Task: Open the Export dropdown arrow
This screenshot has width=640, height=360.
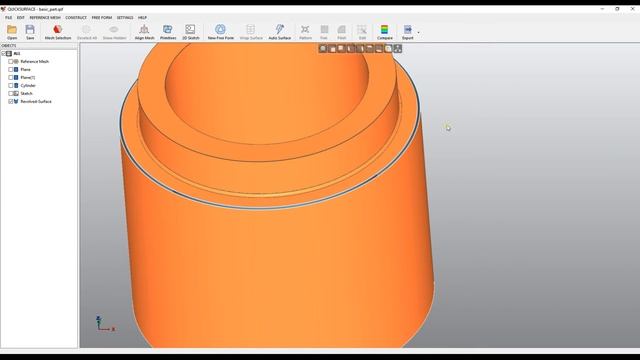Action: coord(418,32)
